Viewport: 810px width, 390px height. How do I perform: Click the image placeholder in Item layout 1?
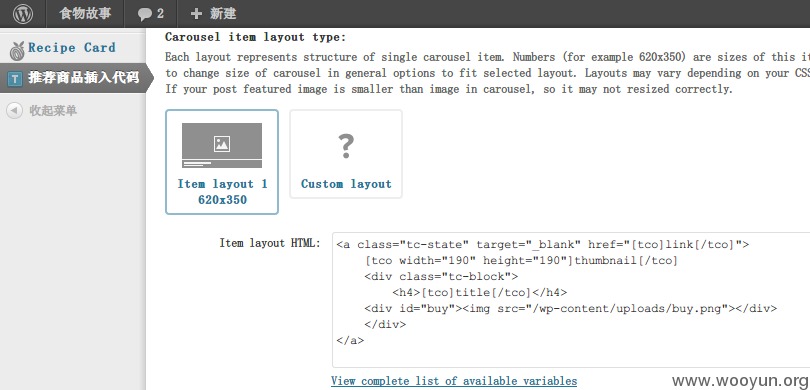tap(222, 145)
